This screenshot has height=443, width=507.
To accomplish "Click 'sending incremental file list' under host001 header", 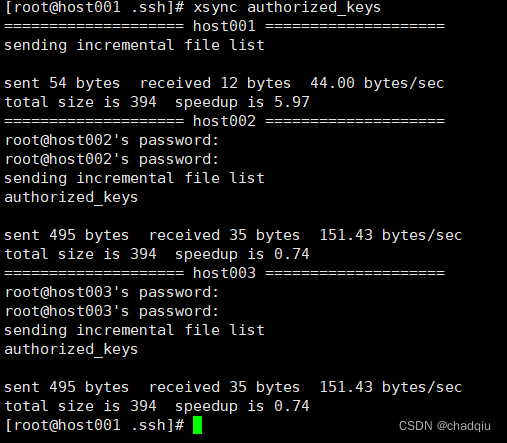I will [134, 45].
